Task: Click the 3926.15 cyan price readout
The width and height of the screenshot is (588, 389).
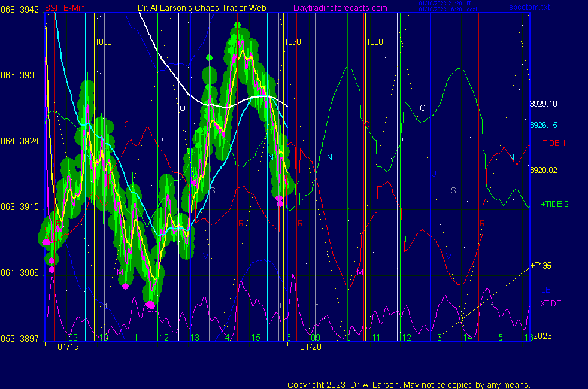Action: [543, 126]
